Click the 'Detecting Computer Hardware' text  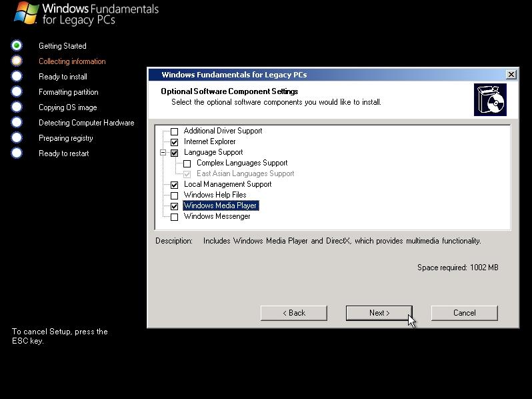87,123
